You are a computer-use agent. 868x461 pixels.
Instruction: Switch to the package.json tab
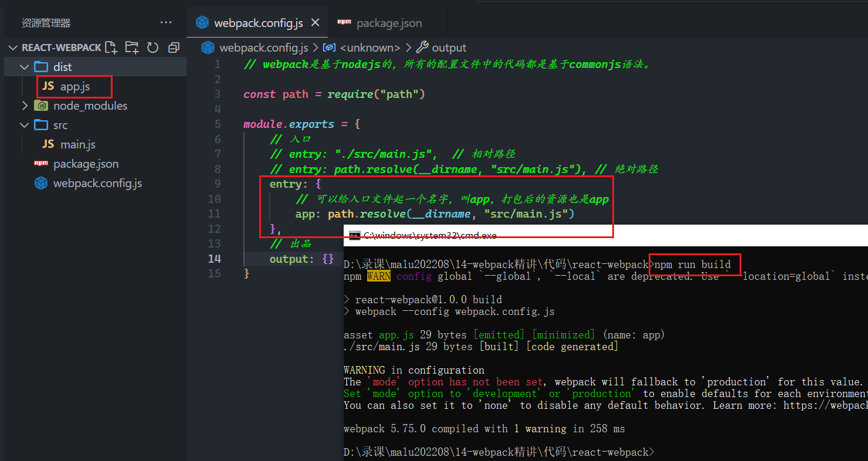pos(388,23)
